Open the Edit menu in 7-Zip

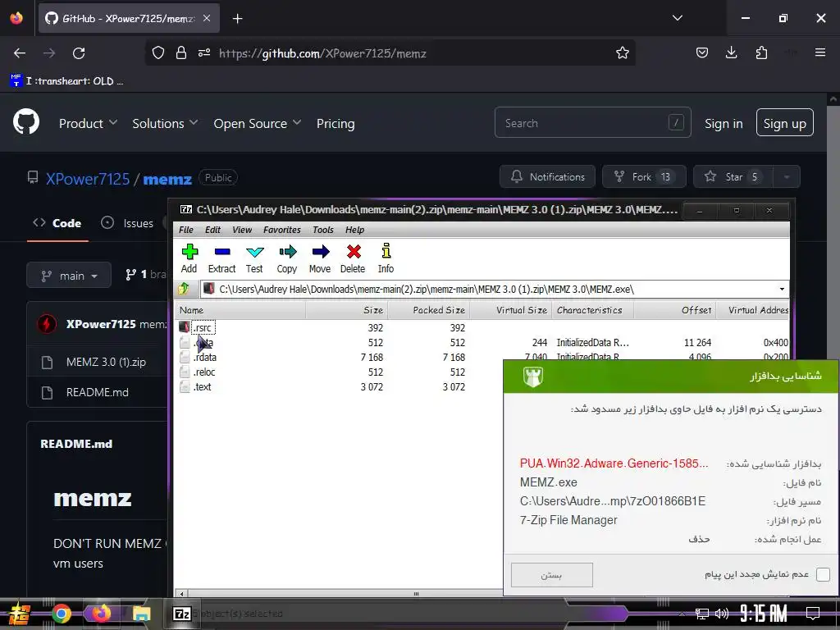tap(212, 230)
